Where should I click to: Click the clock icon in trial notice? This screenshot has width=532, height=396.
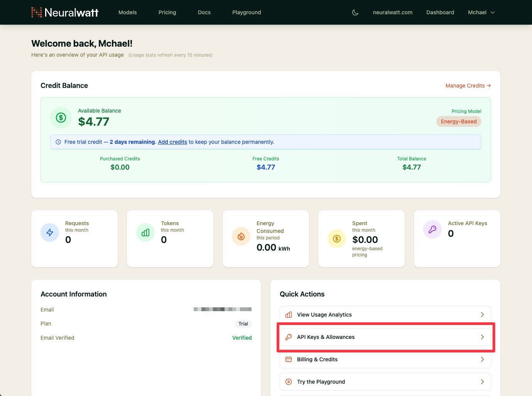(58, 142)
